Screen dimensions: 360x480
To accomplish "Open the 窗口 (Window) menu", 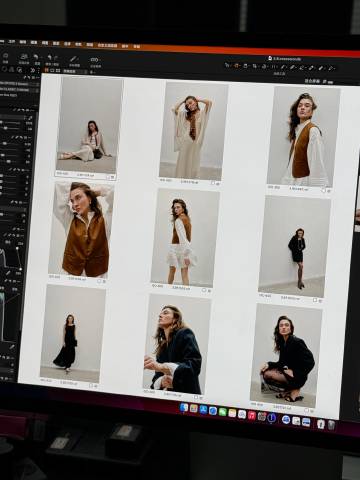I will pyautogui.click(x=125, y=46).
